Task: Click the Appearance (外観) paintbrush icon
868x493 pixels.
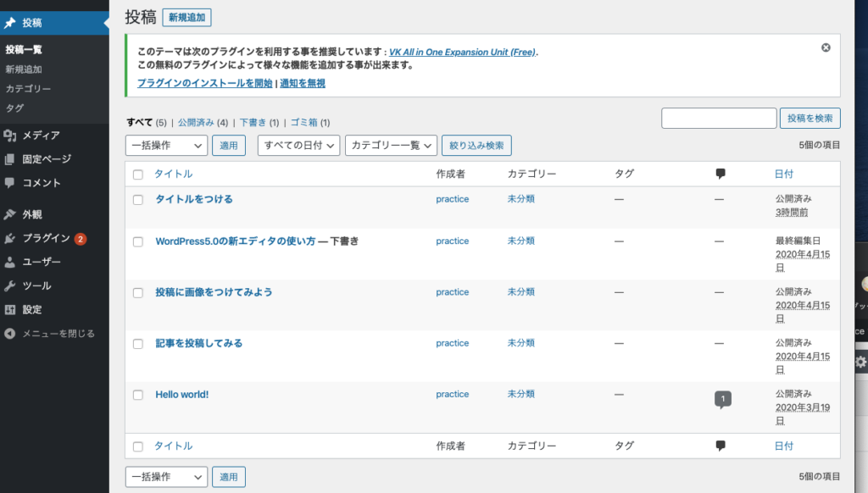Action: tap(9, 214)
